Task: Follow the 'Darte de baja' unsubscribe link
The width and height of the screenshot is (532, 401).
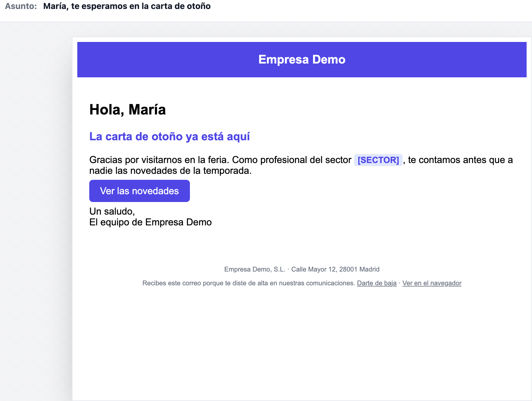Action: tap(377, 283)
